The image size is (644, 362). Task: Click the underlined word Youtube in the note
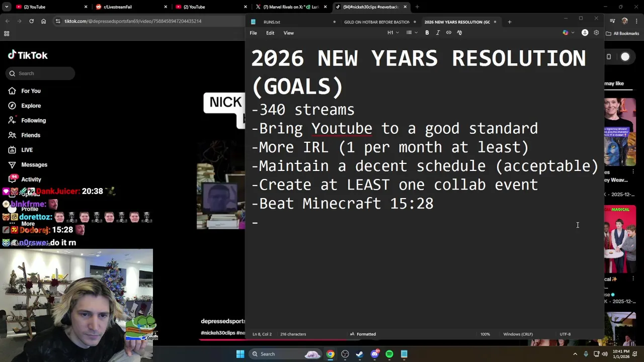[x=342, y=128]
